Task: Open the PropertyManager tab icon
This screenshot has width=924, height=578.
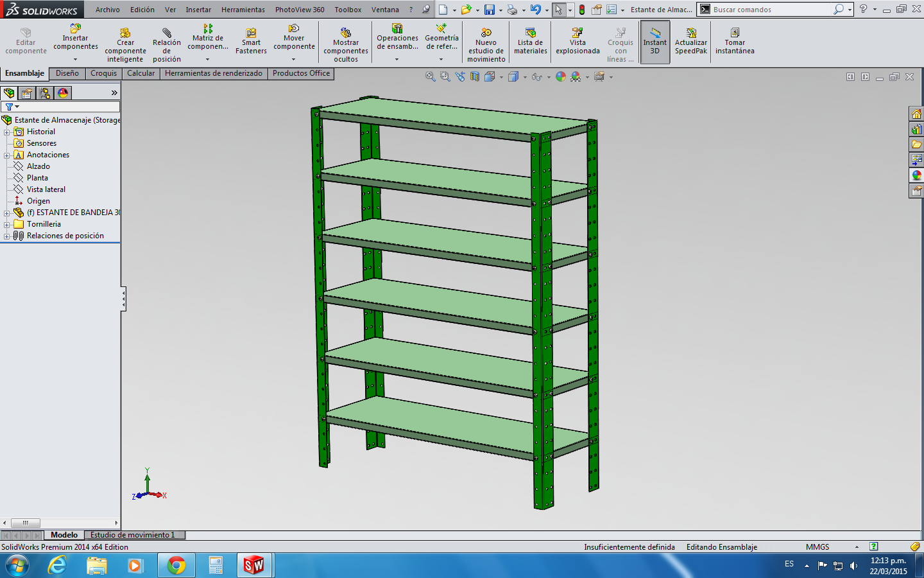Action: tap(27, 93)
